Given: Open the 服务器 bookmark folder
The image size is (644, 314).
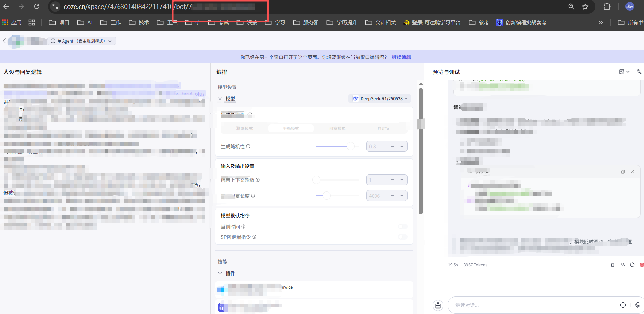Looking at the screenshot, I should [x=306, y=22].
